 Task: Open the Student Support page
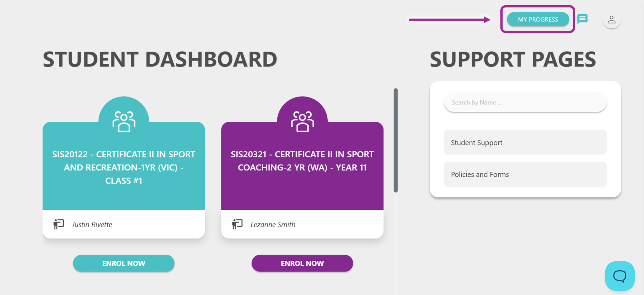click(x=525, y=142)
